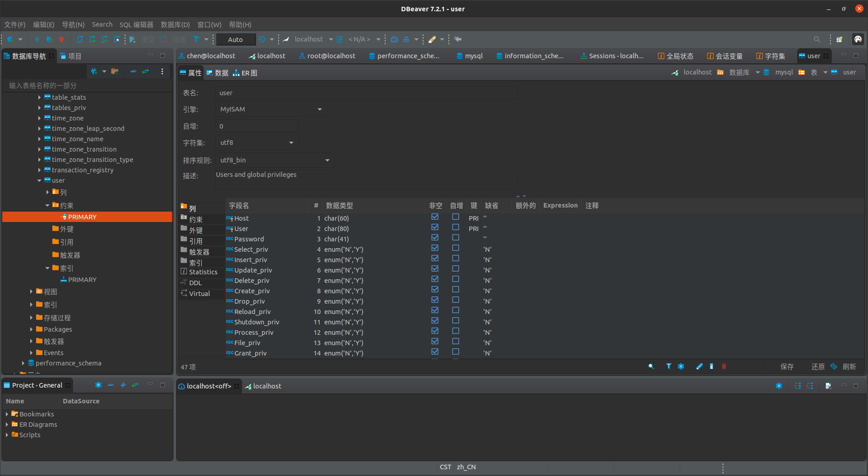Expand Bookmarks in Project panel

pyautogui.click(x=7, y=414)
